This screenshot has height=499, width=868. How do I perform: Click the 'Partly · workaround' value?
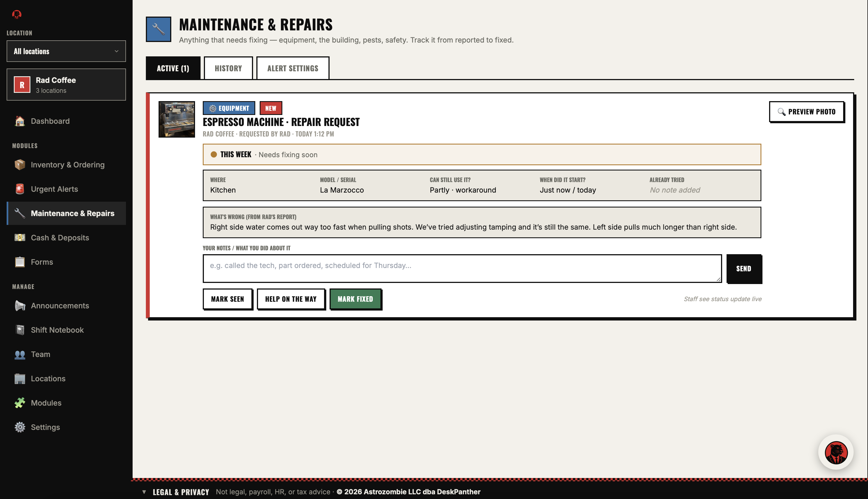coord(463,190)
